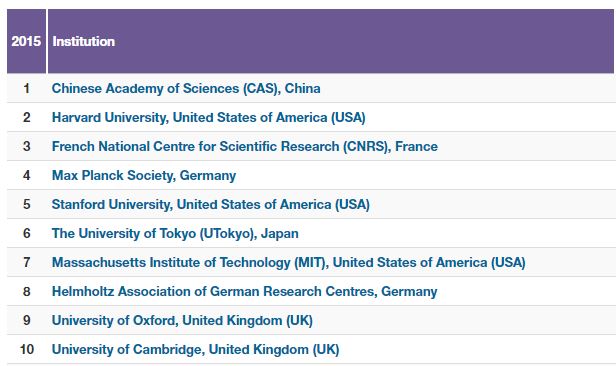
Task: Open the University of Cambridge link
Action: click(195, 350)
